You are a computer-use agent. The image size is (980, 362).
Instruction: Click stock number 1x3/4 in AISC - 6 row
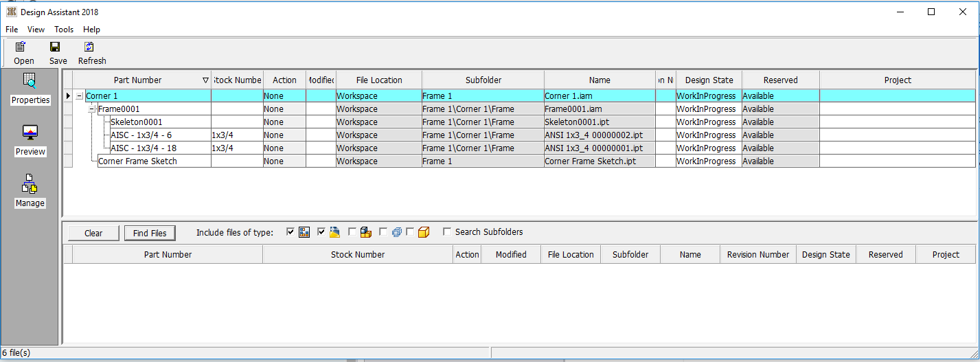[237, 135]
